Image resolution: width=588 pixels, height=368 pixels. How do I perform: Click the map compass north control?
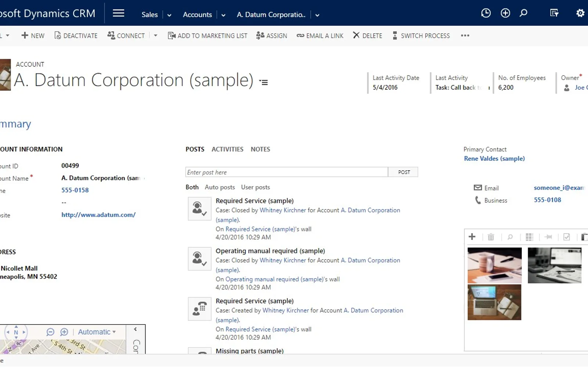[16, 332]
